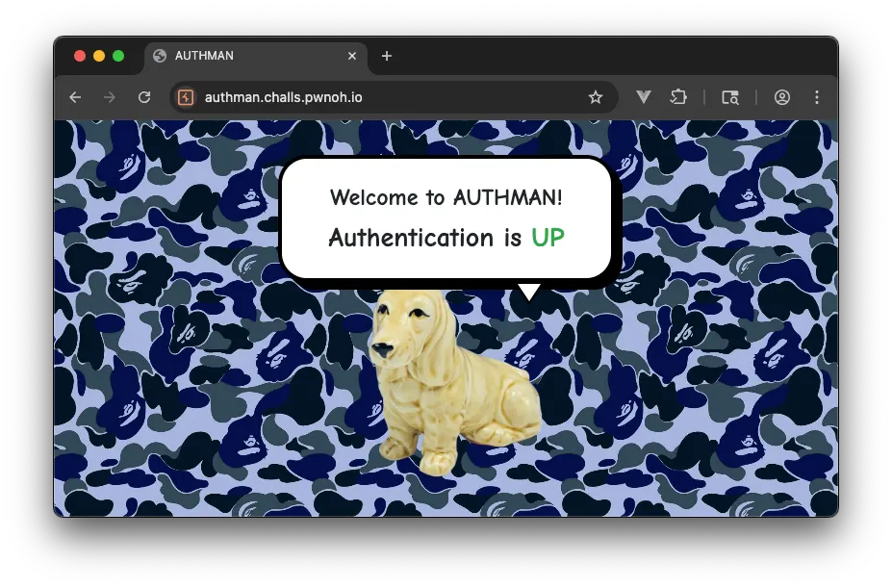
Task: Go back to the previous page
Action: click(x=75, y=97)
